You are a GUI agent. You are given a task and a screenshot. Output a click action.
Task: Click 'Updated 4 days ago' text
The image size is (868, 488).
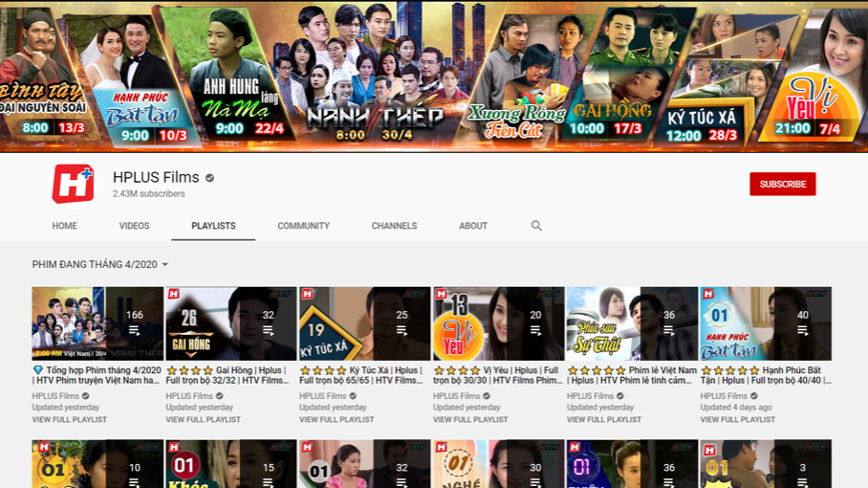(736, 407)
